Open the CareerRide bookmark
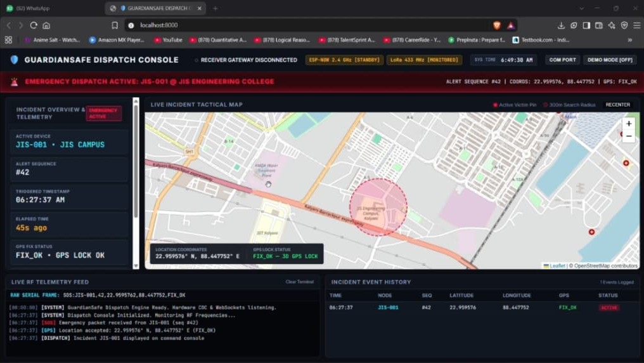Viewport: 644px width, 363px height. tap(412, 40)
